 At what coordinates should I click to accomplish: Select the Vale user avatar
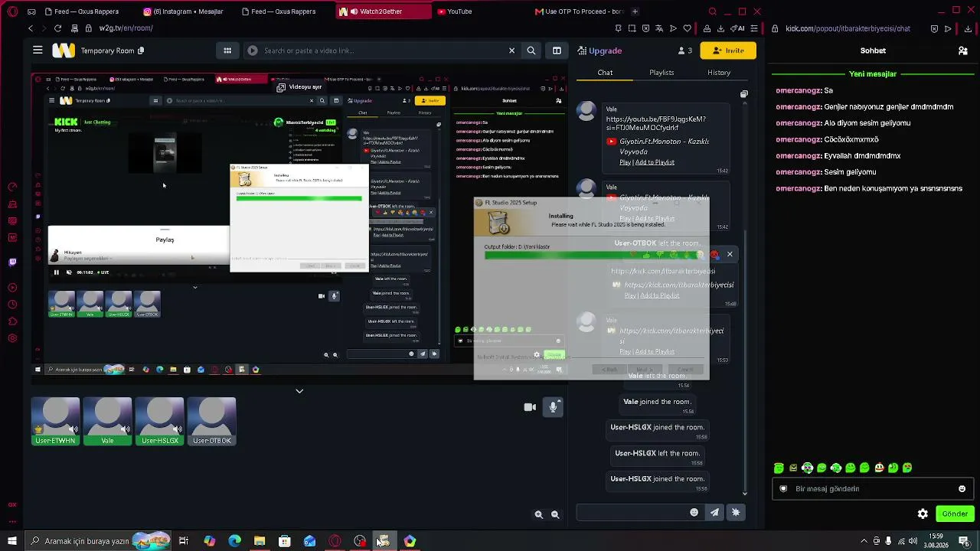point(107,421)
